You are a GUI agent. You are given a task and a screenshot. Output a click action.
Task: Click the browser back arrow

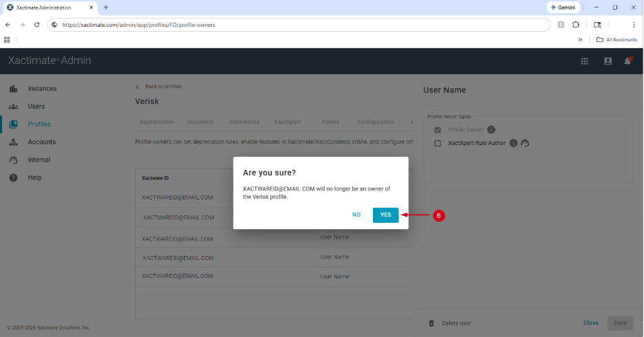click(x=8, y=25)
